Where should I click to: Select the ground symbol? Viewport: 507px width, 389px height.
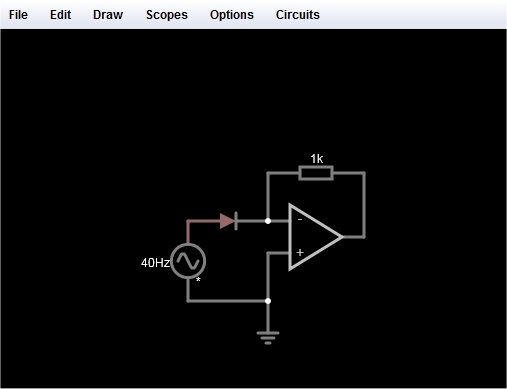[x=268, y=337]
